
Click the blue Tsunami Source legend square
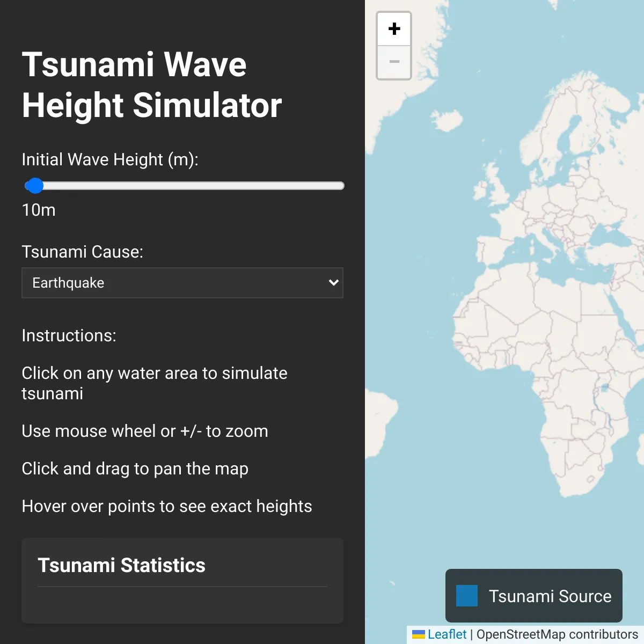tap(466, 596)
